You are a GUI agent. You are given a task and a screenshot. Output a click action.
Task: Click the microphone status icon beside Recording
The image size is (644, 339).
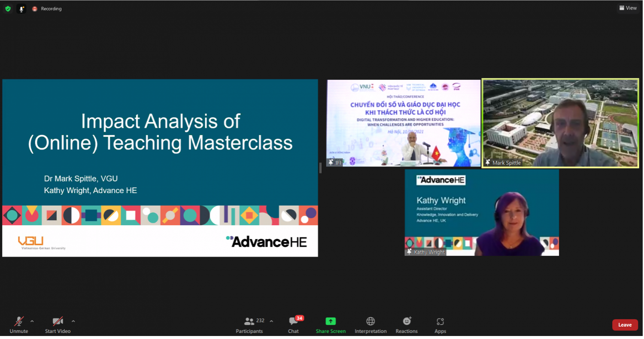click(x=21, y=9)
